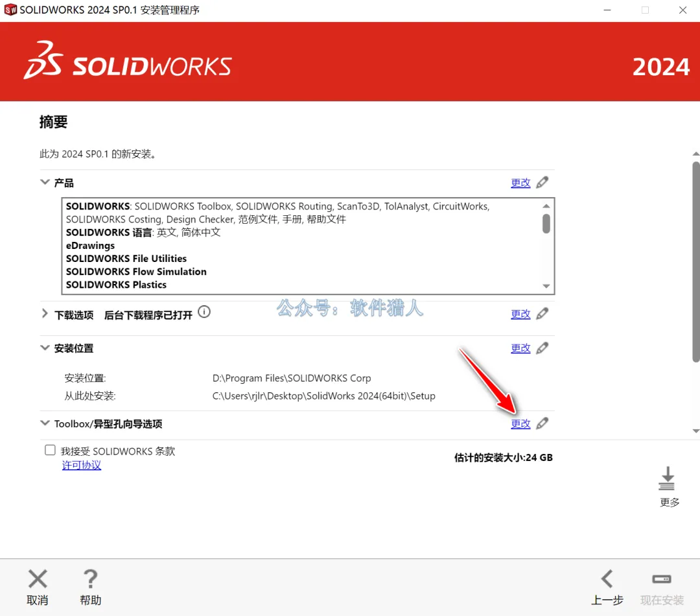Click the products list scroll-up arrow
Screen dimensions: 700x616
point(546,206)
